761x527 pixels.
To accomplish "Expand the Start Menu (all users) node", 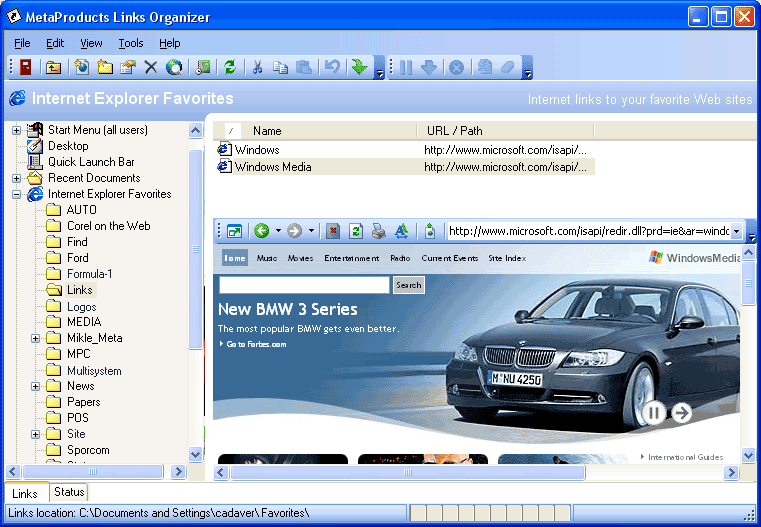I will point(17,130).
